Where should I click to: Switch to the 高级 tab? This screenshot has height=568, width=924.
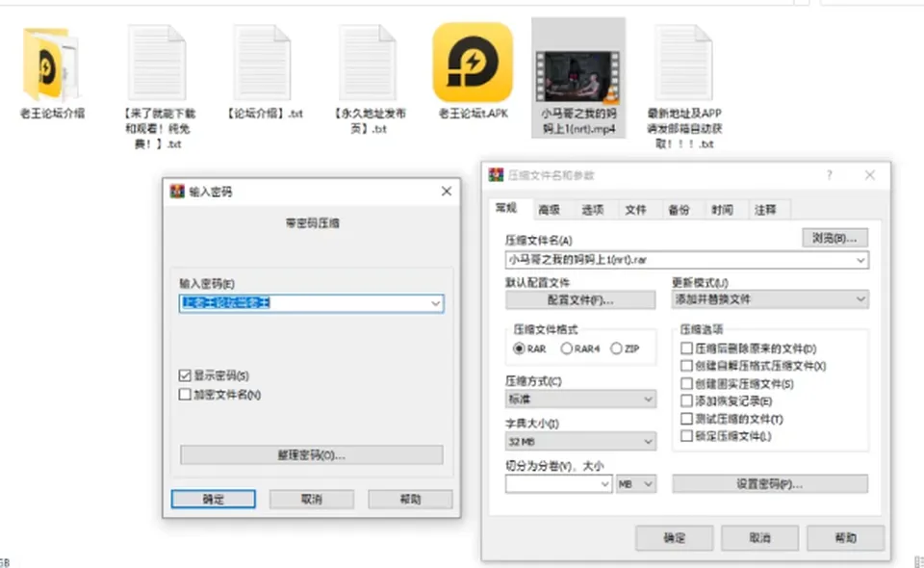[550, 210]
